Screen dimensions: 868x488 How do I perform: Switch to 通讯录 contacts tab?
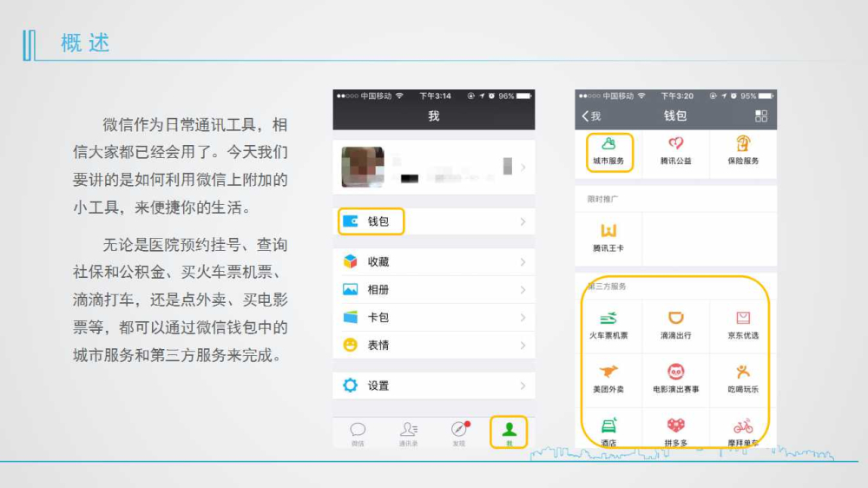coord(408,432)
